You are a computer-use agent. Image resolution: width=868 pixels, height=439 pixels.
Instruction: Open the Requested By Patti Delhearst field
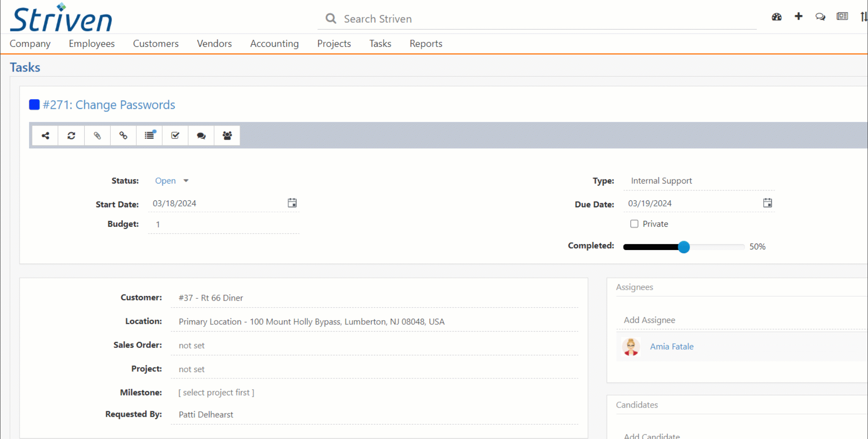point(374,414)
